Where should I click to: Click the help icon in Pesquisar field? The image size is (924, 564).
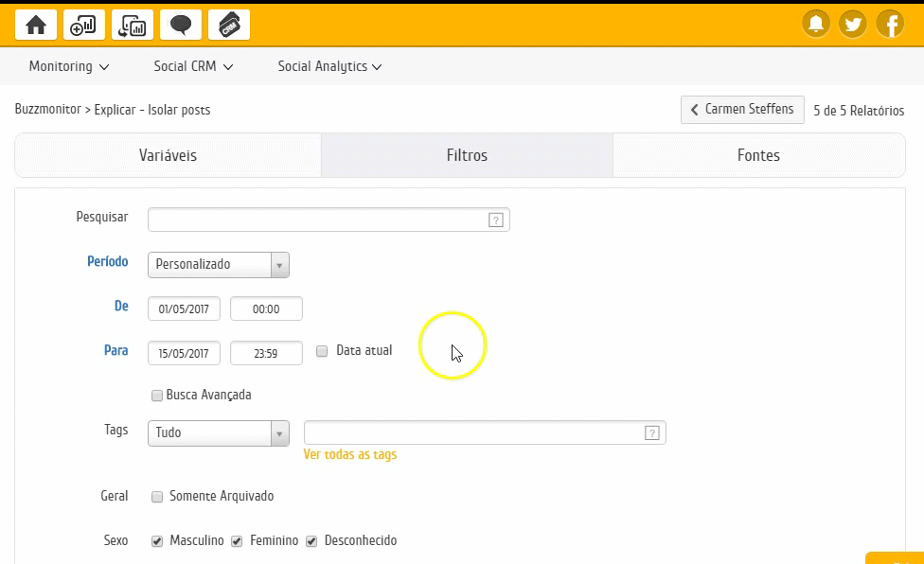coord(495,220)
